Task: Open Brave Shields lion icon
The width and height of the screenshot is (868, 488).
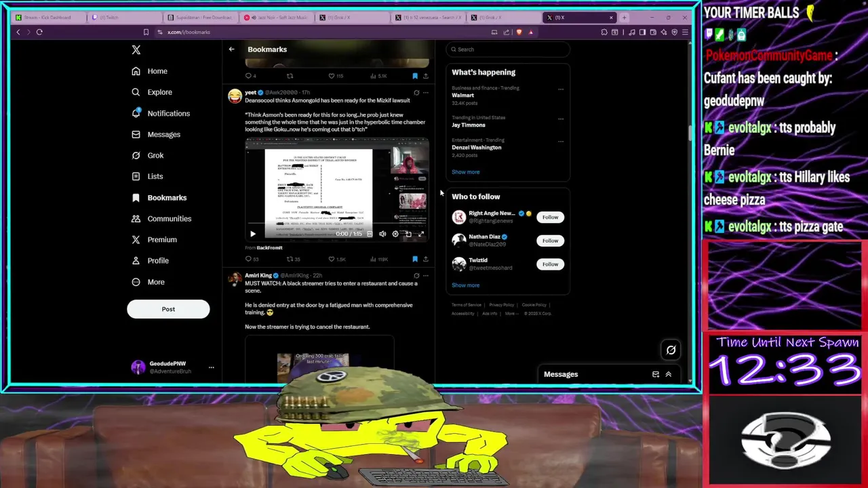Action: pos(519,32)
